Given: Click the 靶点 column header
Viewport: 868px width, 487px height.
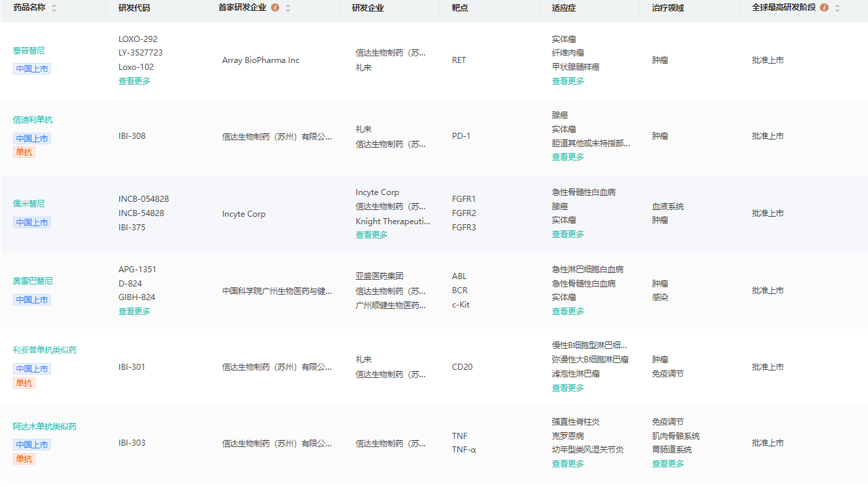Looking at the screenshot, I should (459, 8).
